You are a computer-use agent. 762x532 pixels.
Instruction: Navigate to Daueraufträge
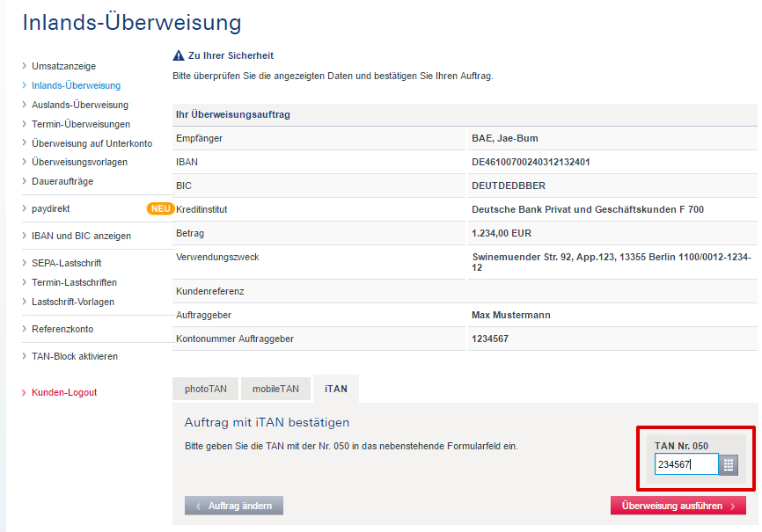[62, 181]
